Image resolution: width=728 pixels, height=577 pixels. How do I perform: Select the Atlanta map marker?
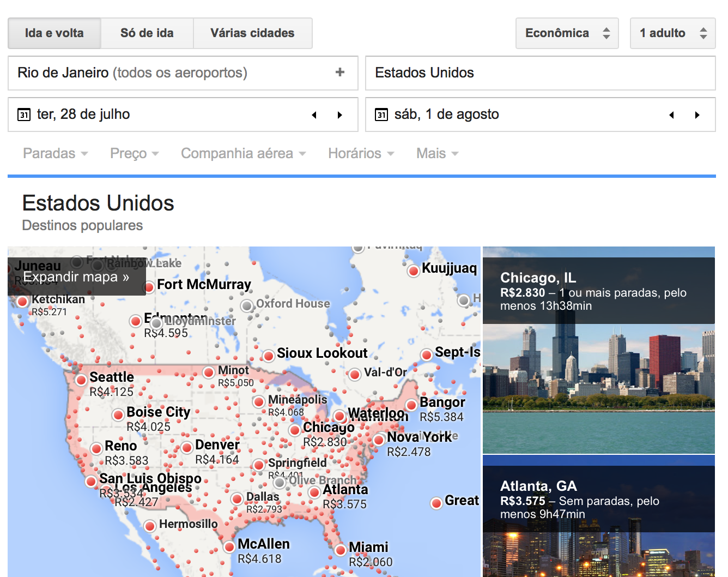pos(314,492)
